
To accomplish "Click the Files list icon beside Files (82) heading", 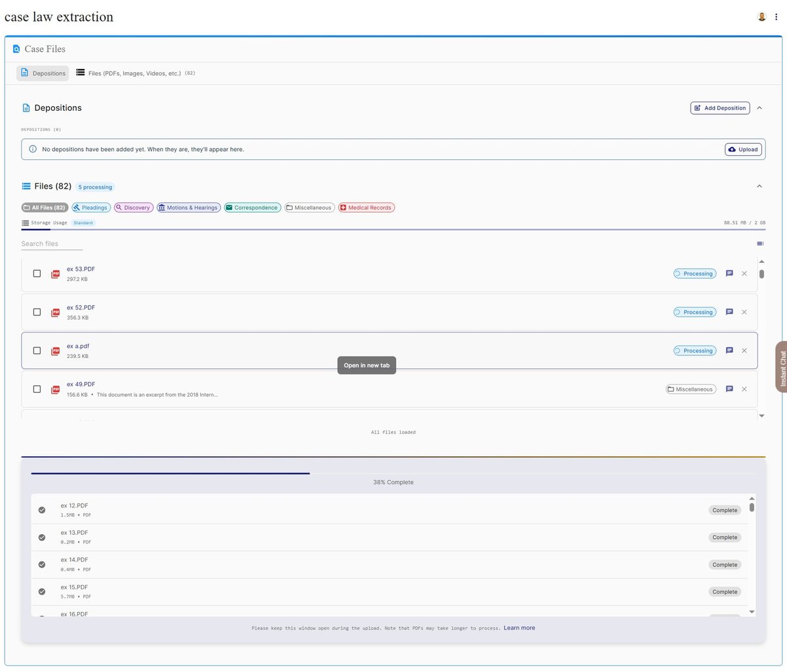I will (26, 186).
